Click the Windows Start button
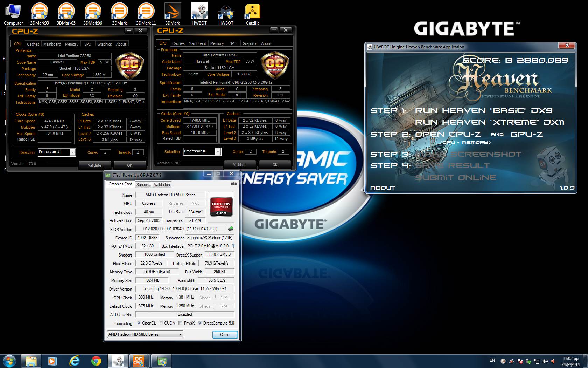The width and height of the screenshot is (588, 368). pyautogui.click(x=9, y=361)
